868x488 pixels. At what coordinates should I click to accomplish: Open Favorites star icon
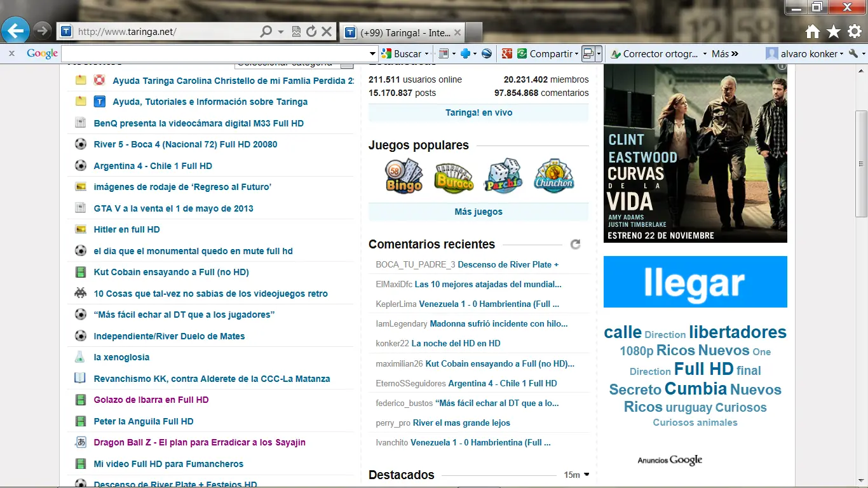pyautogui.click(x=834, y=32)
